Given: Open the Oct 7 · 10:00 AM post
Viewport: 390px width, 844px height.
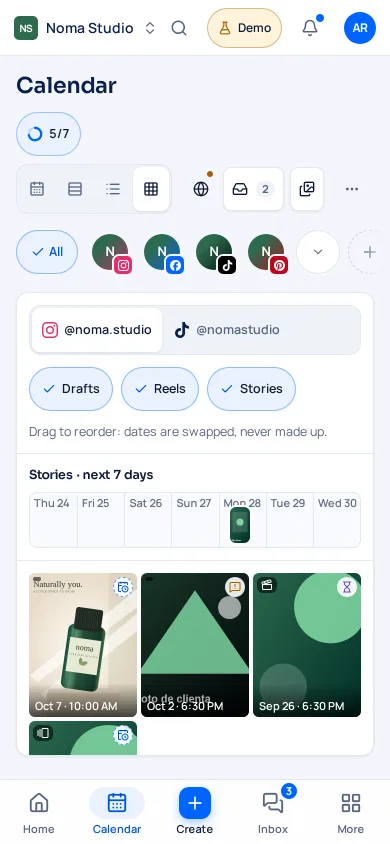Looking at the screenshot, I should [x=83, y=645].
